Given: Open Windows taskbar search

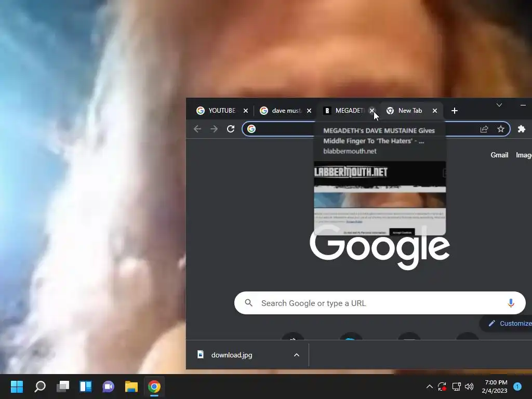Looking at the screenshot, I should click(40, 387).
